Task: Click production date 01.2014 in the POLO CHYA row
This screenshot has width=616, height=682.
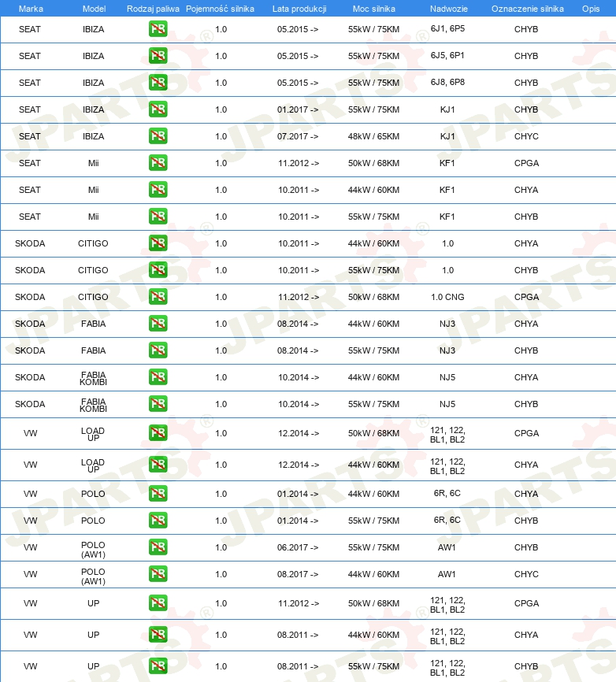Action: [x=298, y=494]
